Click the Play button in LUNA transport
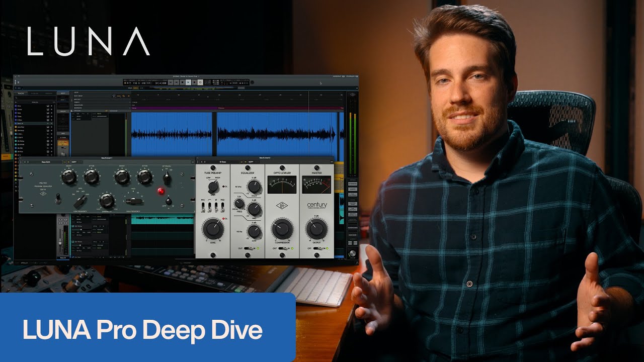Viewport: 644px width, 362px height. pyautogui.click(x=188, y=82)
